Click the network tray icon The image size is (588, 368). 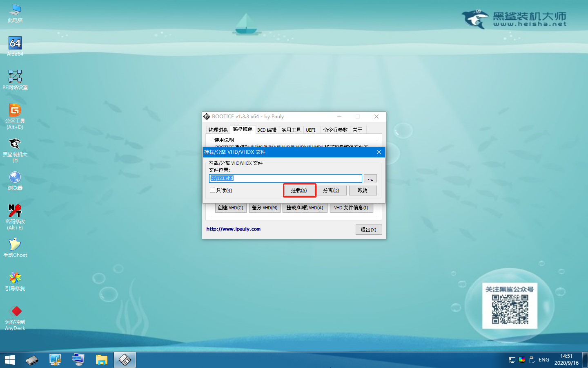click(512, 360)
